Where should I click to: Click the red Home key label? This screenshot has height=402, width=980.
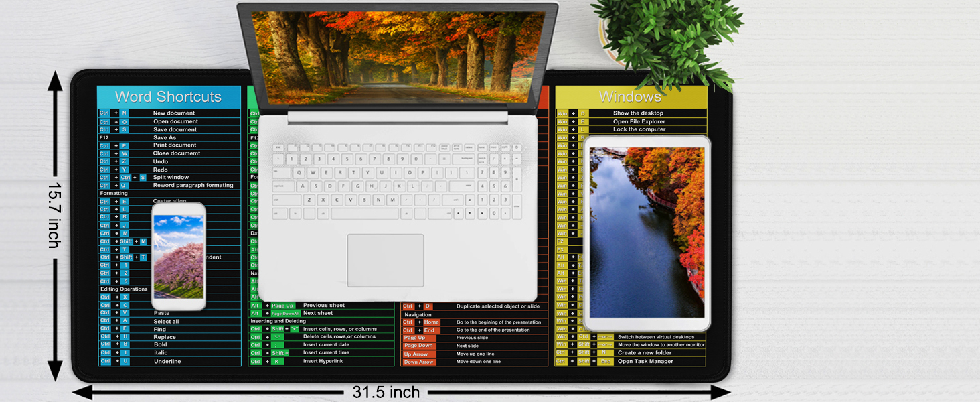point(432,322)
